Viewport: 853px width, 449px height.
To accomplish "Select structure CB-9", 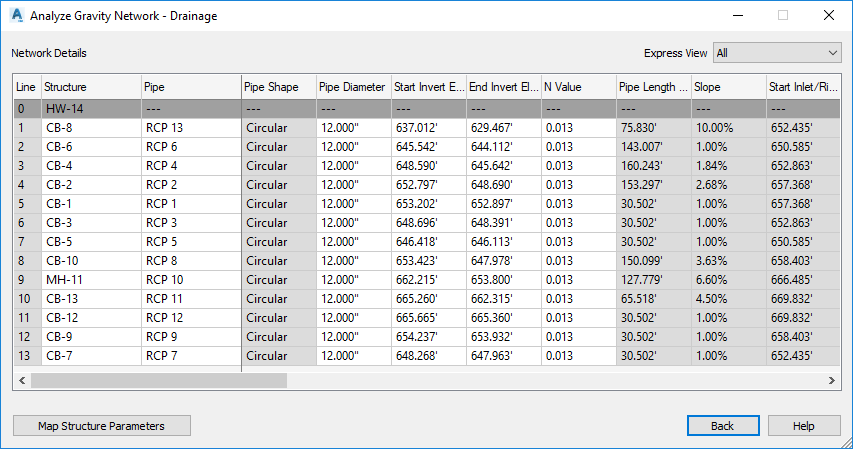I will 91,337.
